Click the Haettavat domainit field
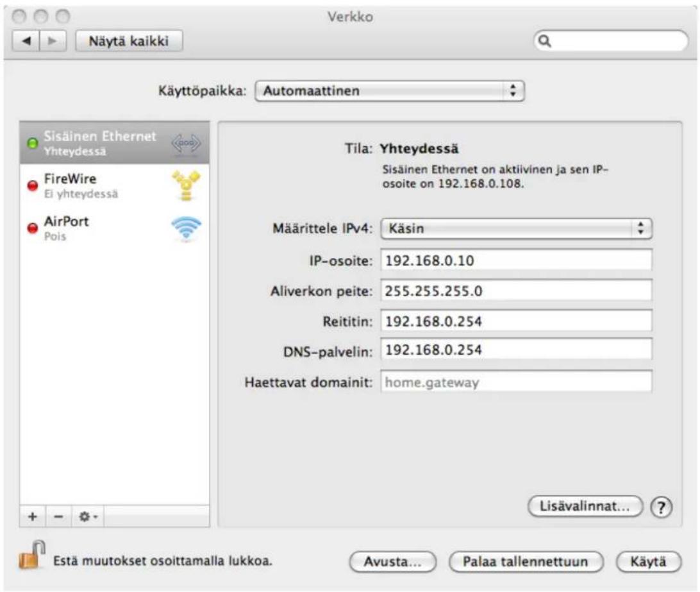This screenshot has height=592, width=700. coord(516,382)
